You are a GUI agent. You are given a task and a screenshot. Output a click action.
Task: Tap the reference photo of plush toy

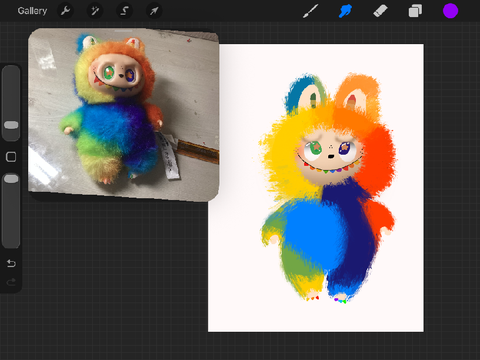[123, 115]
